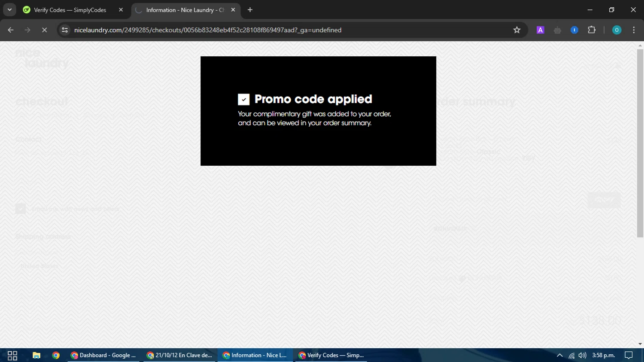Image resolution: width=644 pixels, height=362 pixels.
Task: Switch to the Verify Codes — SimplyCodes tab
Action: click(70, 10)
